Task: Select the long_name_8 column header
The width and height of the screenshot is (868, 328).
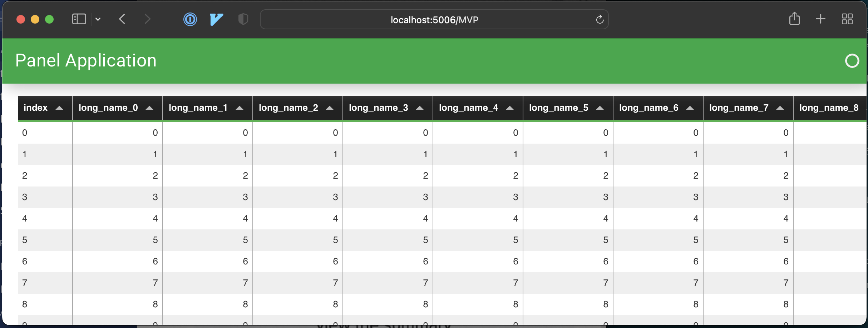Action: point(829,108)
